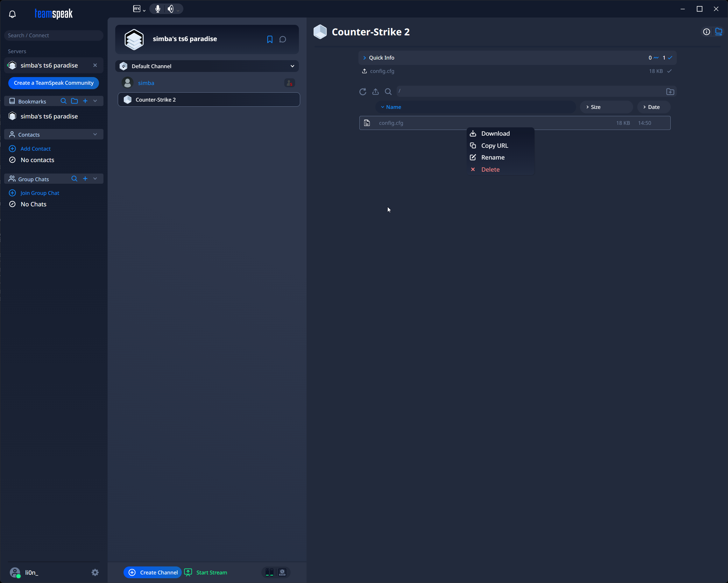The height and width of the screenshot is (583, 728).
Task: Choose Delete from the context menu
Action: [x=500, y=170]
